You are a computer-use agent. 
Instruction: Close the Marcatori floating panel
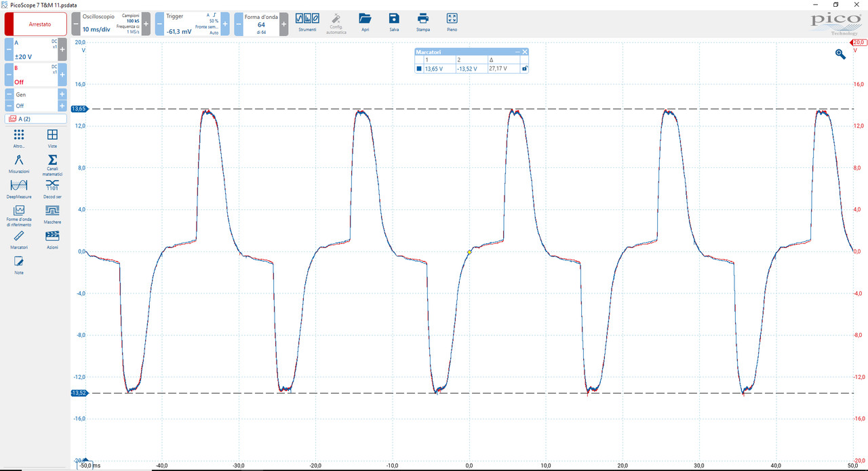[x=524, y=52]
